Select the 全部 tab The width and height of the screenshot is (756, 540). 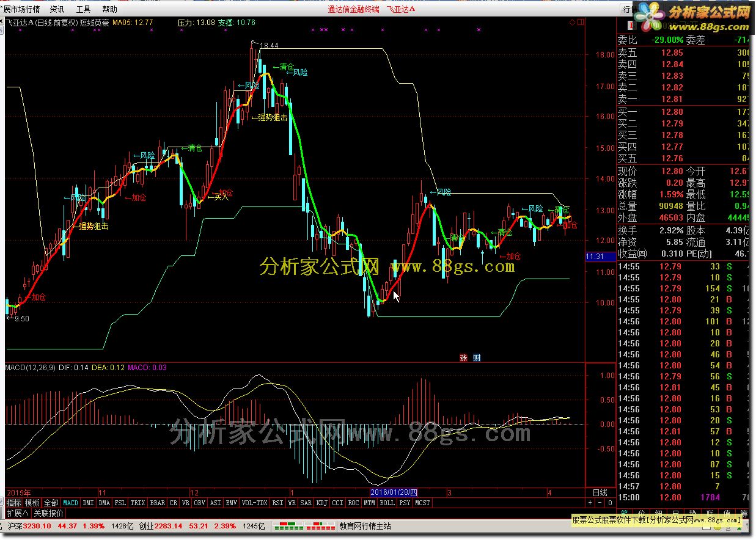tap(51, 503)
